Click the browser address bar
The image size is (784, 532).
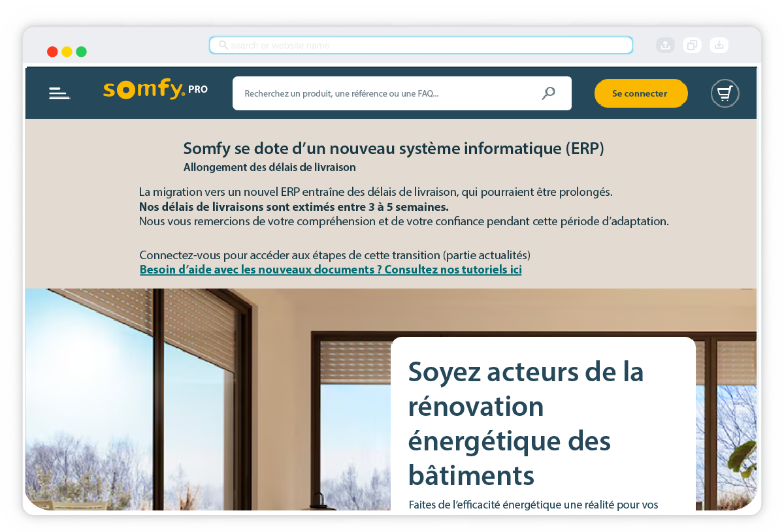pos(421,44)
